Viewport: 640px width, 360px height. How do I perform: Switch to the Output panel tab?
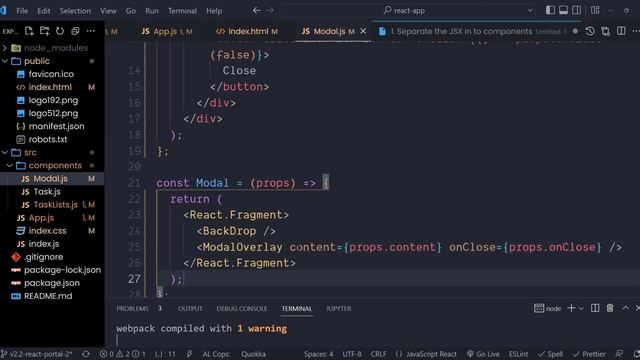point(190,309)
